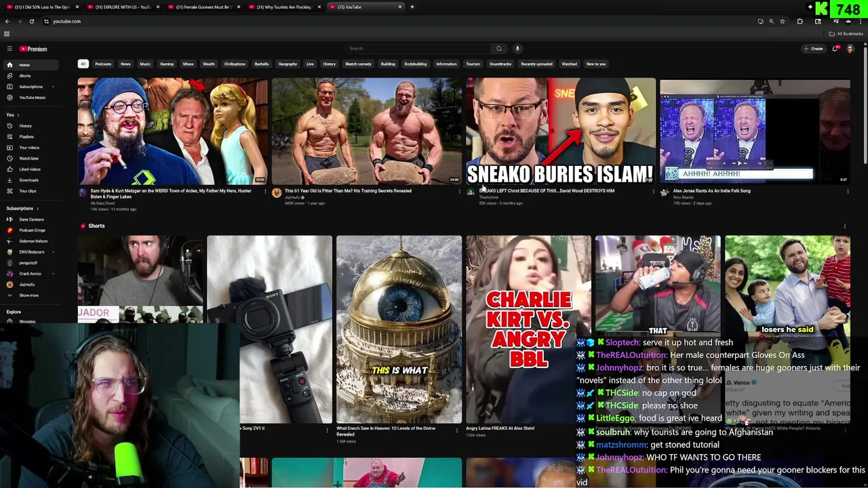Open YouTube Music from the sidebar

(x=32, y=98)
